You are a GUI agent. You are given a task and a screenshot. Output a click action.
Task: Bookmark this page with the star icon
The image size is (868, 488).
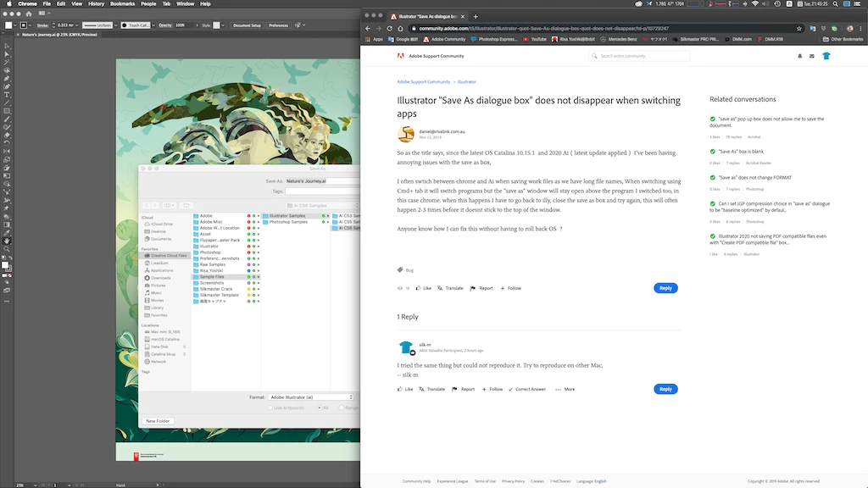coord(798,28)
